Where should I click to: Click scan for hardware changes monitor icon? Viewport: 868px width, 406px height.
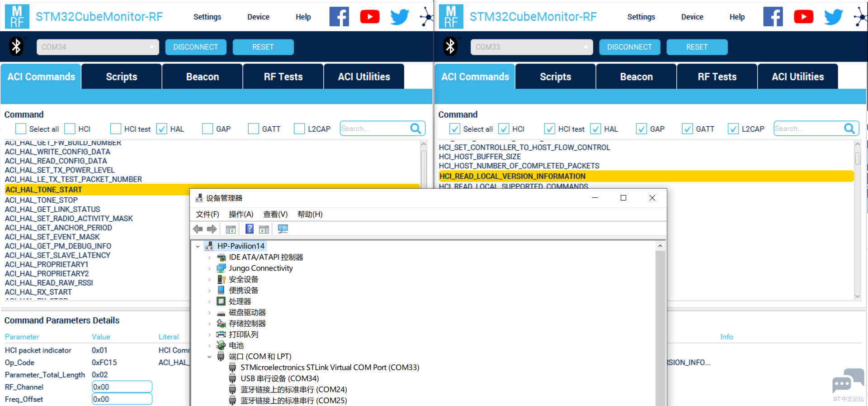pos(283,229)
